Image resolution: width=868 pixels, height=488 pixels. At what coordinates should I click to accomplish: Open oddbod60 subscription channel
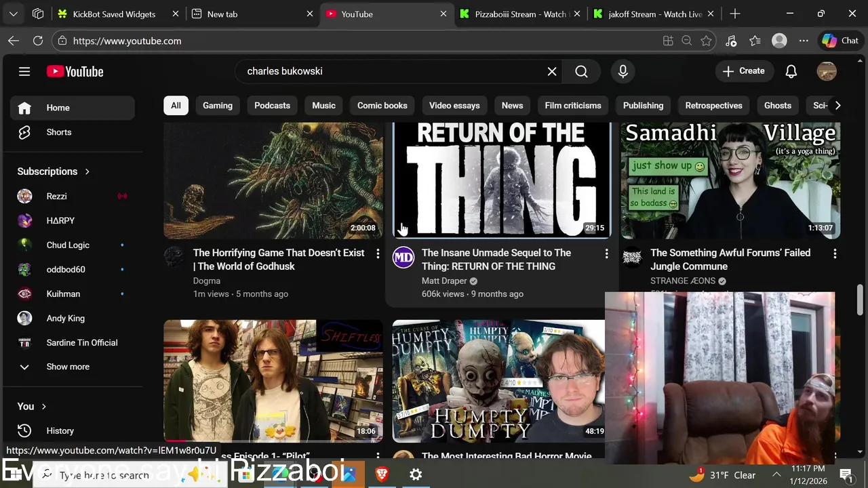pos(72,269)
